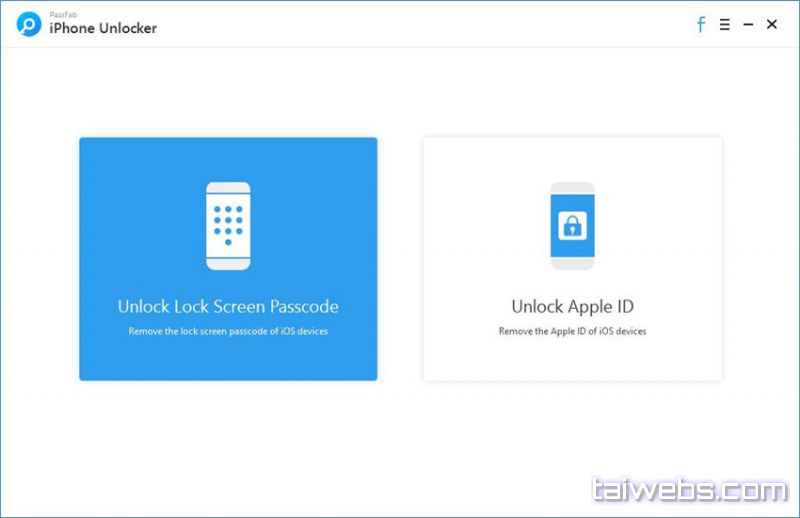Click the small PassFab label above title
Viewport: 800px width, 518px height.
click(63, 14)
